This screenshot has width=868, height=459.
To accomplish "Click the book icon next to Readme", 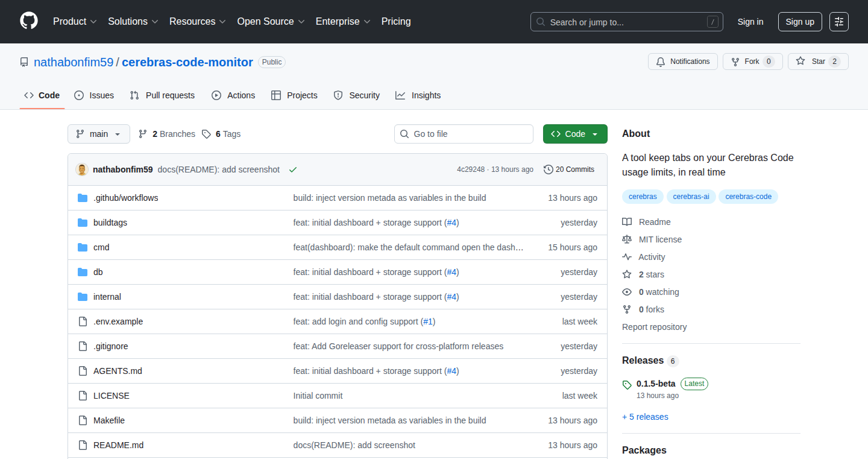I will (x=627, y=222).
